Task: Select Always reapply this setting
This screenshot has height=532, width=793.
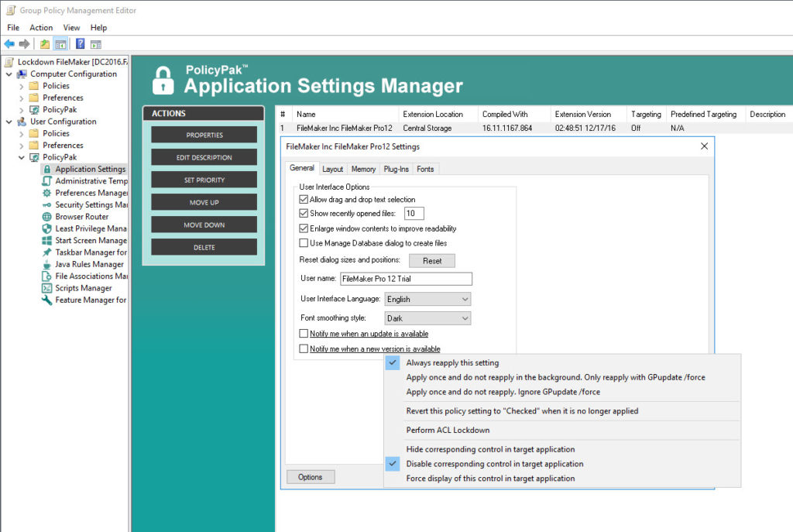Action: click(x=562, y=363)
